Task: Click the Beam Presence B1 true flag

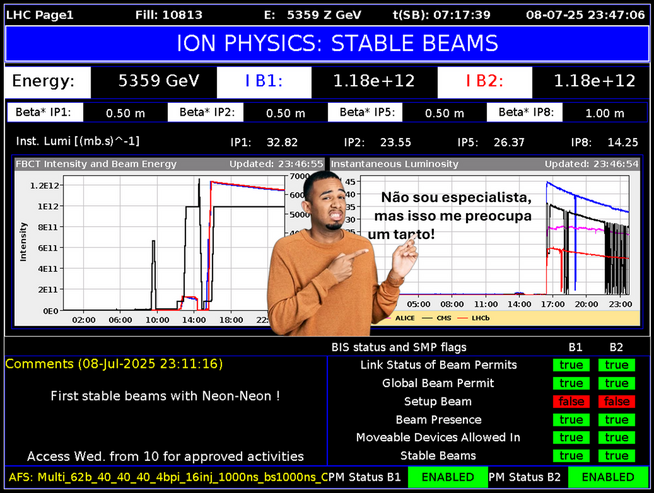Action: 571,420
